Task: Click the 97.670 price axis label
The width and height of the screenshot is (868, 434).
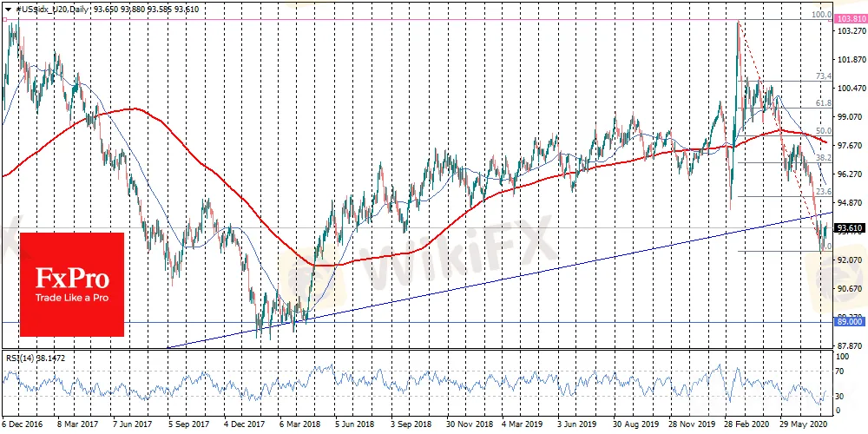Action: pyautogui.click(x=849, y=145)
